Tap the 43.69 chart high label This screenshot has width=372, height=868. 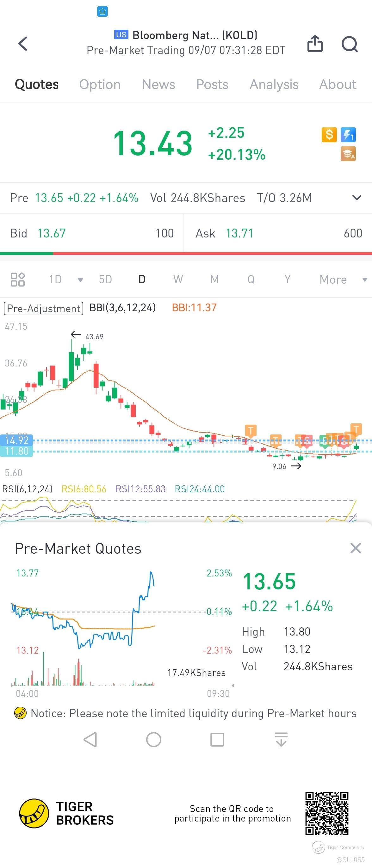point(94,337)
